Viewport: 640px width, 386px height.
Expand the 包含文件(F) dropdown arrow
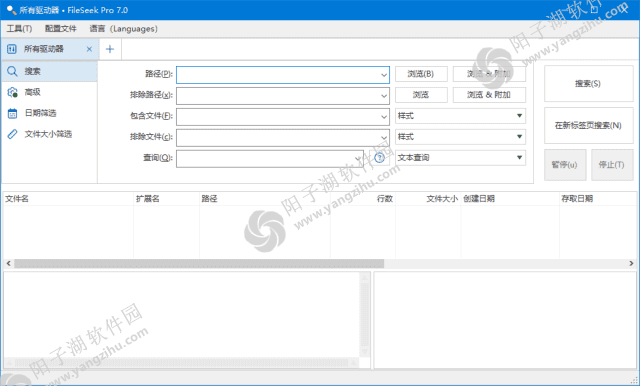[384, 117]
